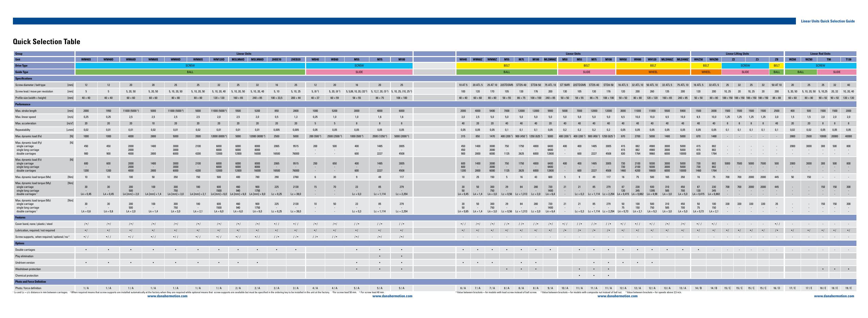
Task: Click the 'GT 5MR' belt type cell
Action: tap(565, 85)
